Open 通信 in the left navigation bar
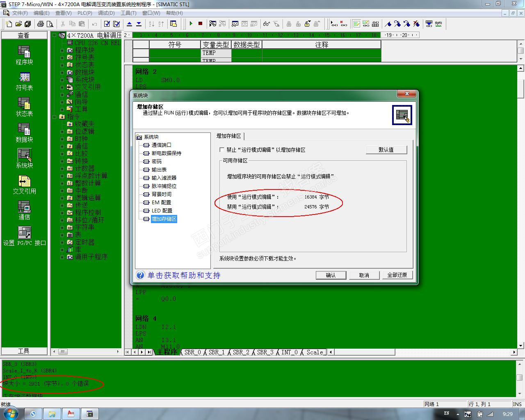 tap(24, 210)
